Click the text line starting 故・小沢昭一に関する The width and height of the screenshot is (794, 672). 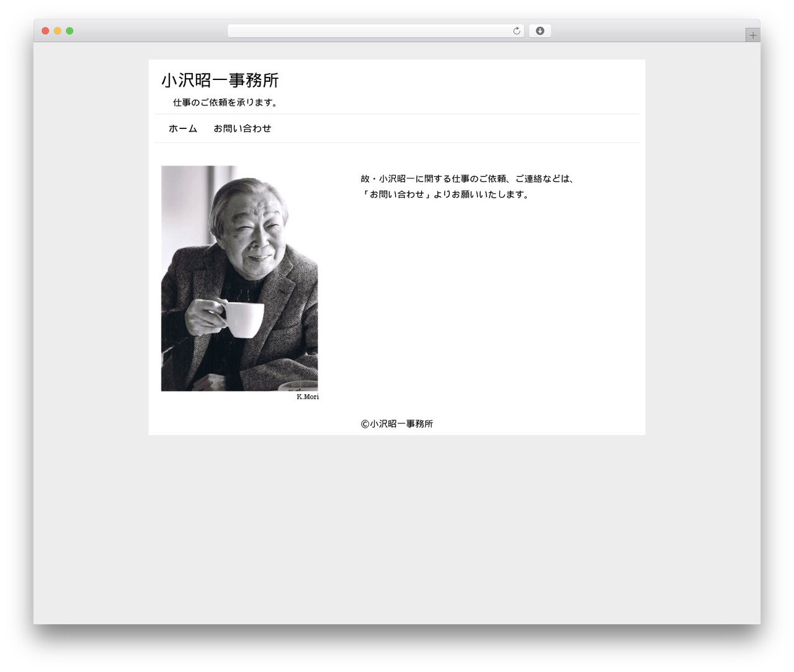click(x=469, y=179)
